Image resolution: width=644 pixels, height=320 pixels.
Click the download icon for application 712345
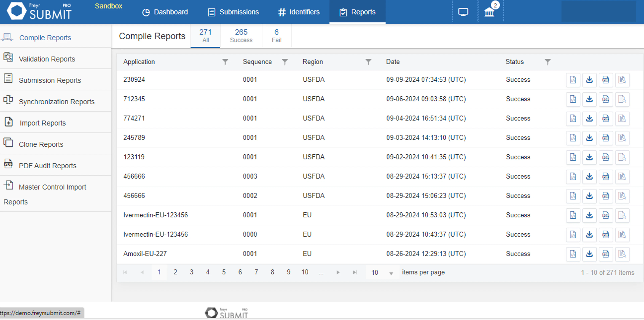pos(589,99)
